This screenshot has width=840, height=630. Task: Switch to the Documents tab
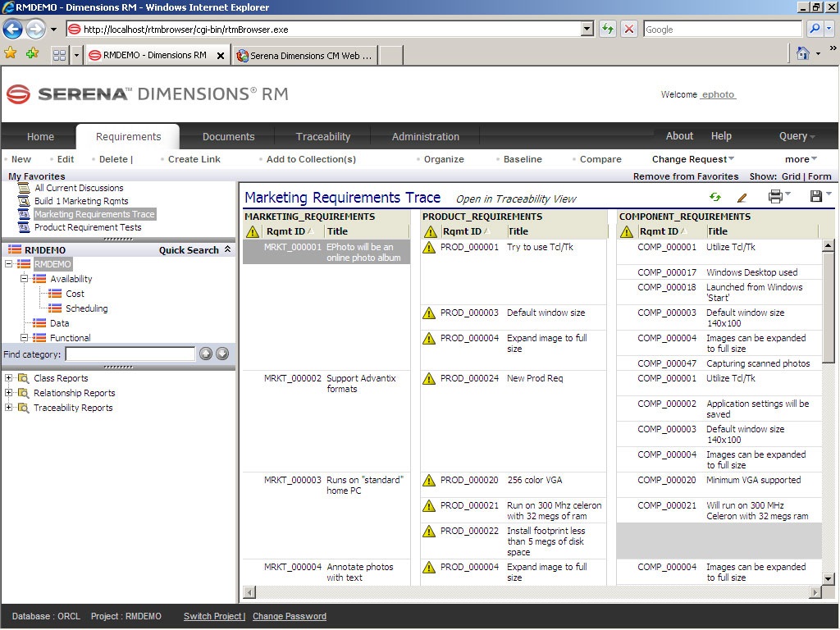click(x=228, y=137)
